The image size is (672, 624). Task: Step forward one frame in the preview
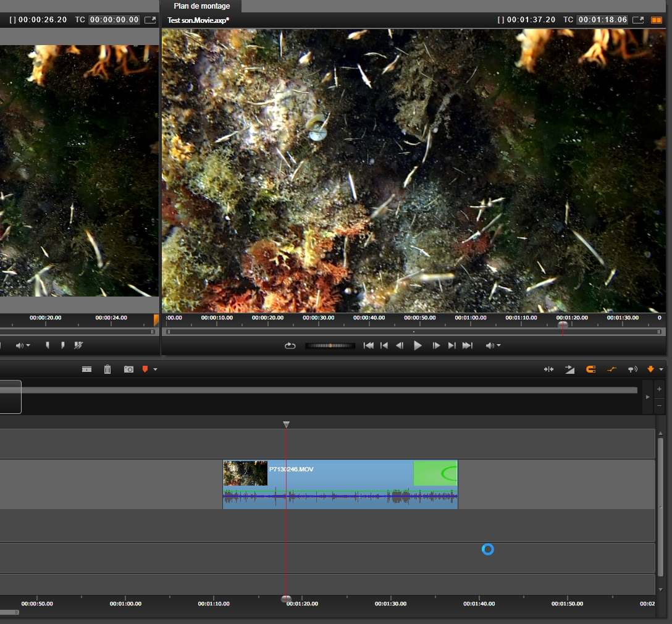[436, 346]
